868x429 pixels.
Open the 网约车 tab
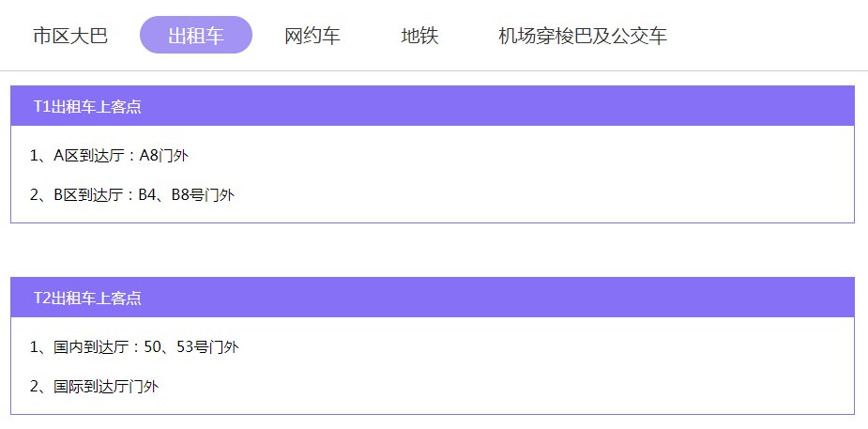point(312,36)
